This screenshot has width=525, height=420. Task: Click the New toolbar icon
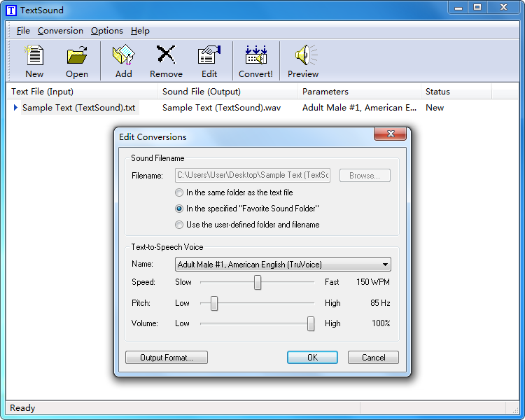click(x=34, y=56)
